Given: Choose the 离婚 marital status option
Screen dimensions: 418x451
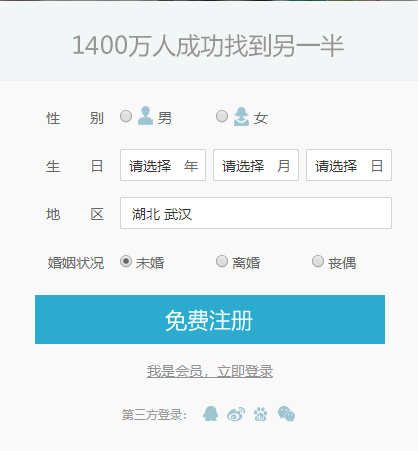Looking at the screenshot, I should coord(222,261).
